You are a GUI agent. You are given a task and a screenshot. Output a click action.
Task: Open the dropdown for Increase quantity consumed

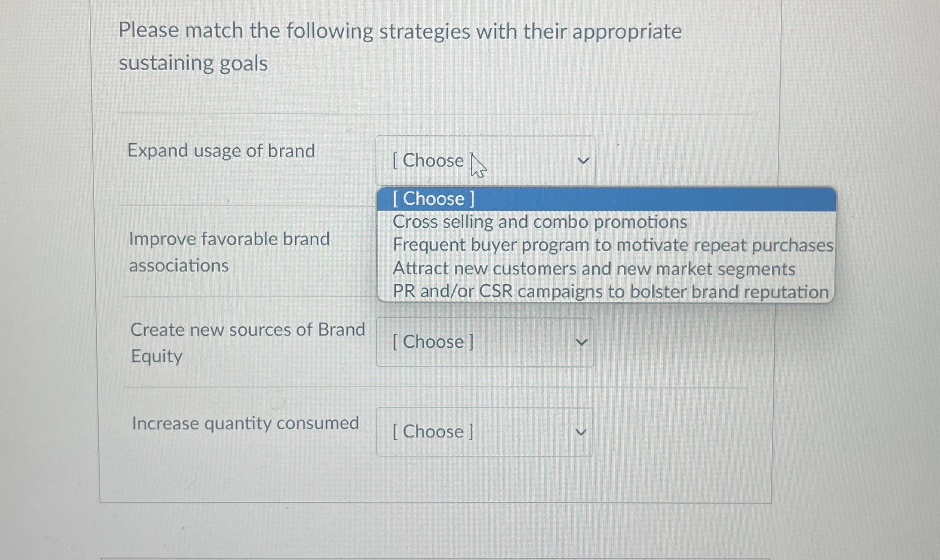(485, 431)
